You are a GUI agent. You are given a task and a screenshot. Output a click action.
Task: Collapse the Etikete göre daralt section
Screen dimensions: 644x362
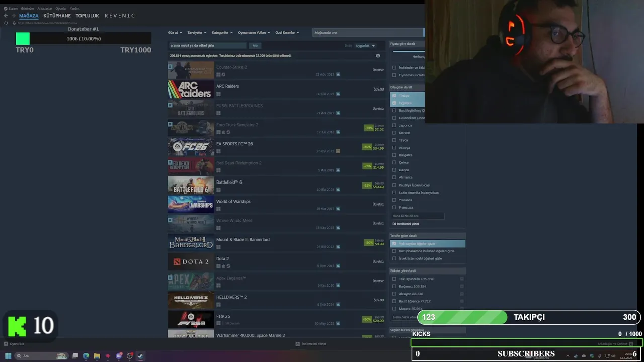coord(428,271)
